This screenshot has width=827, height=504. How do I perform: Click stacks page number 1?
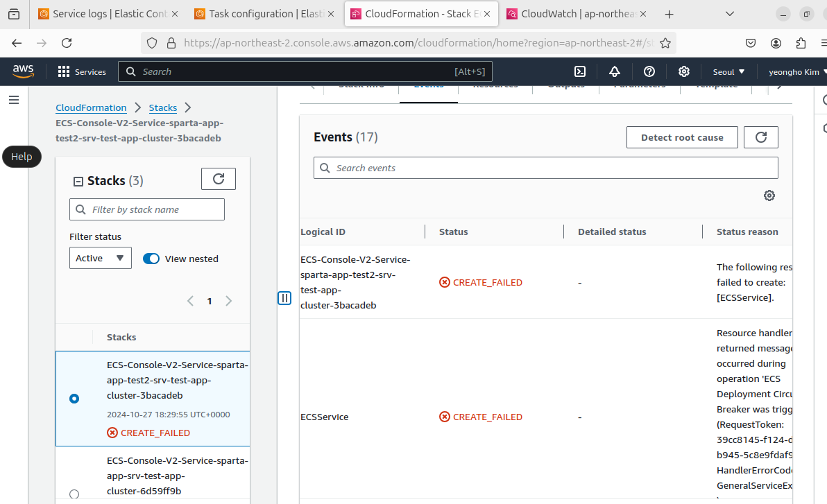(210, 301)
